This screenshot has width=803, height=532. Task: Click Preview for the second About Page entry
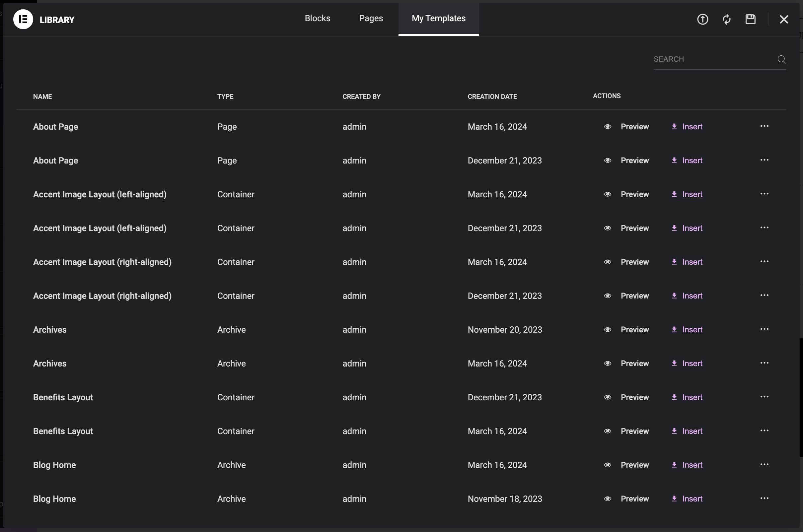(x=635, y=160)
